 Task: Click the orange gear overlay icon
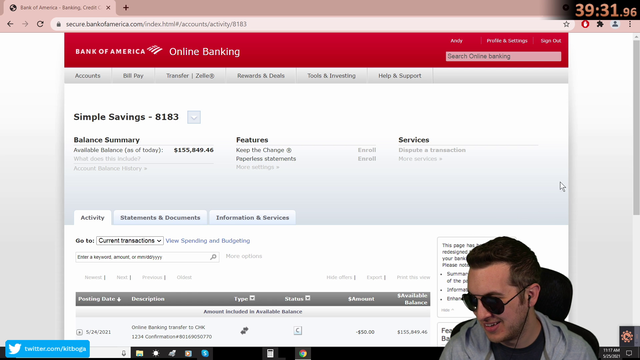(x=627, y=336)
